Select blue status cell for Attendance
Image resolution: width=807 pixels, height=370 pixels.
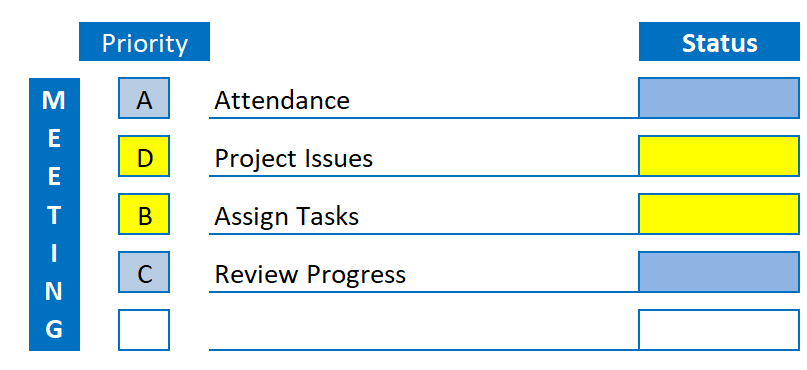(x=719, y=98)
